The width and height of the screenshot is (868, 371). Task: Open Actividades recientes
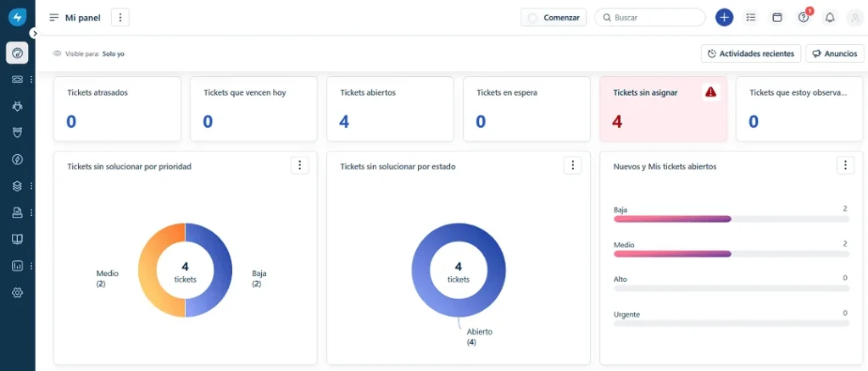(x=751, y=53)
